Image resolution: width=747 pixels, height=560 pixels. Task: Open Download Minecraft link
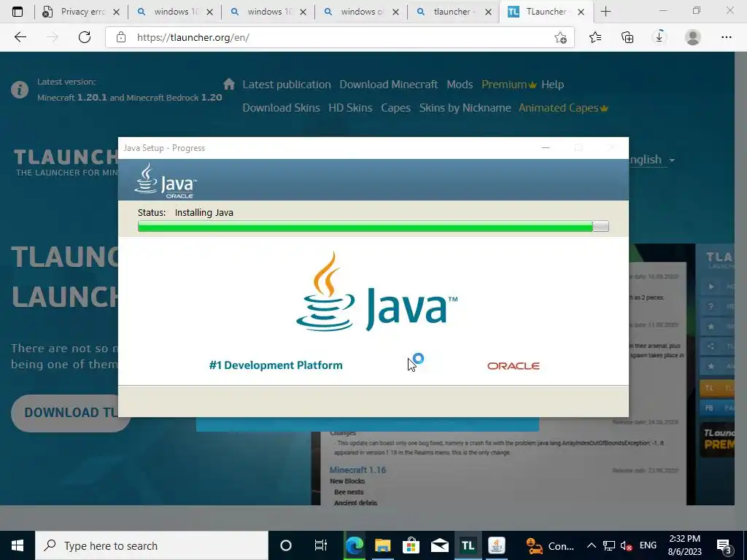click(x=388, y=85)
